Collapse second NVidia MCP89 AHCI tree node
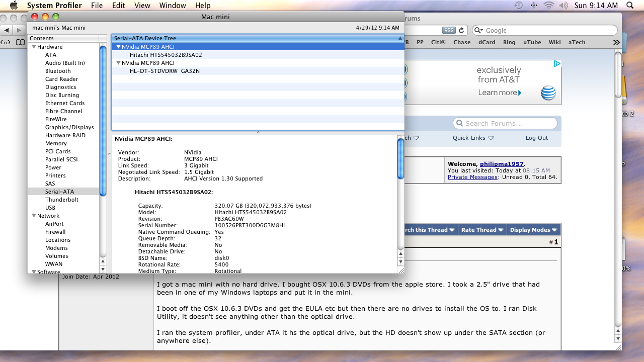Viewport: 644px width, 362px height. tap(118, 63)
